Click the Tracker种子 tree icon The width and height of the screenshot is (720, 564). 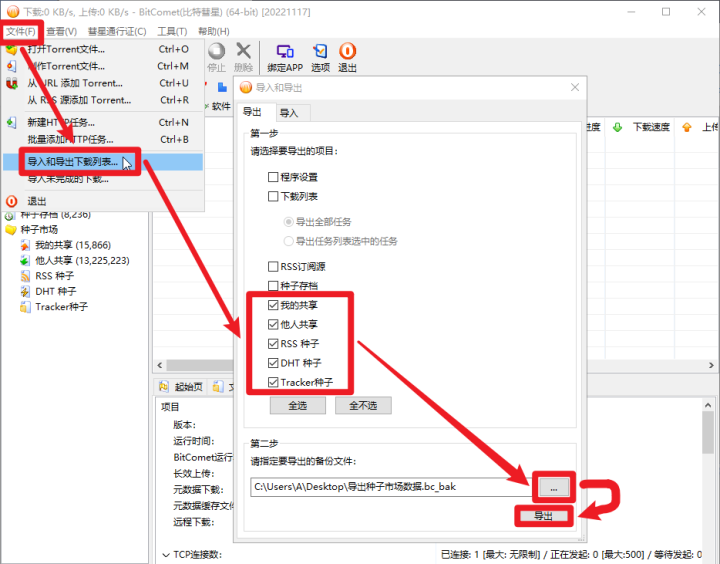25,307
